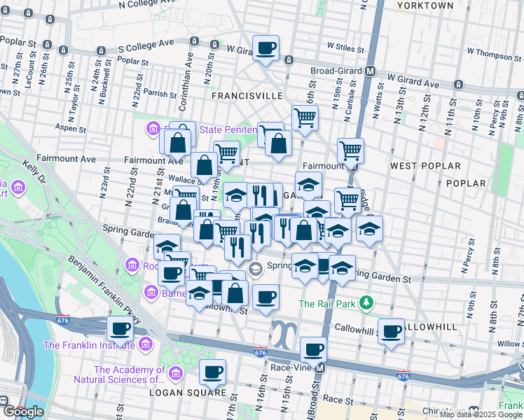Open the shopping cart marker left of Ridge Ave label

pos(347,201)
